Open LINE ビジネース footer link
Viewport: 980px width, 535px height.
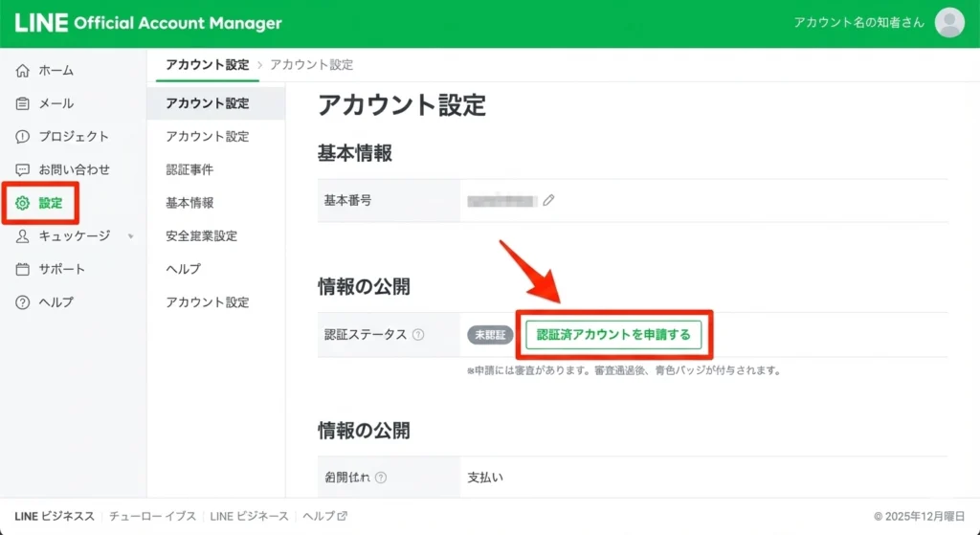tap(250, 516)
